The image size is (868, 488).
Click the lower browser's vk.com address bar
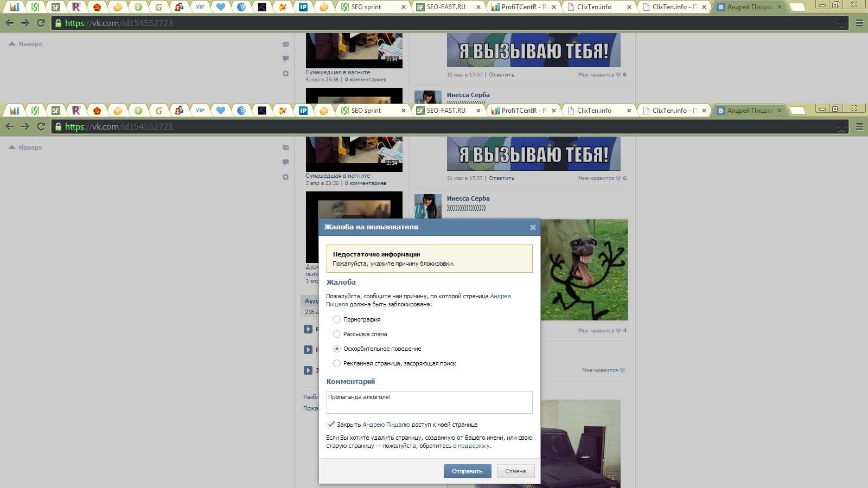tap(450, 126)
